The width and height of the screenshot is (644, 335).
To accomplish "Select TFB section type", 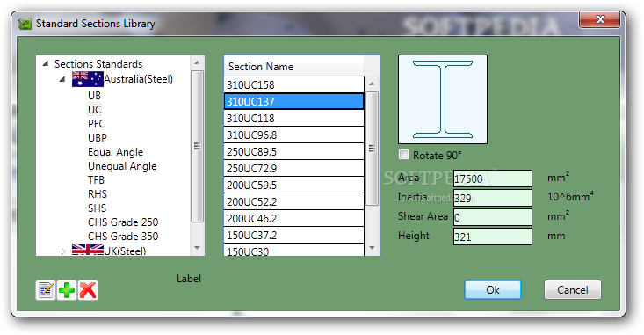I will [x=96, y=179].
